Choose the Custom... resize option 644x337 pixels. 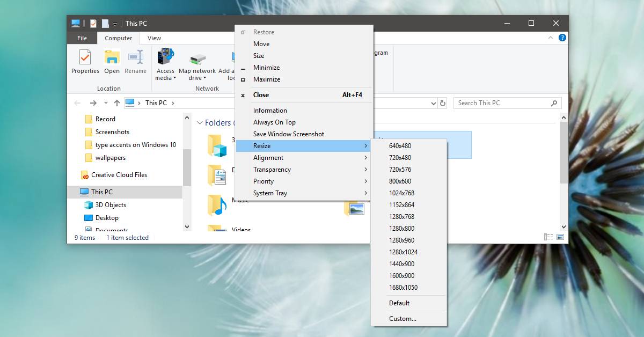(403, 318)
